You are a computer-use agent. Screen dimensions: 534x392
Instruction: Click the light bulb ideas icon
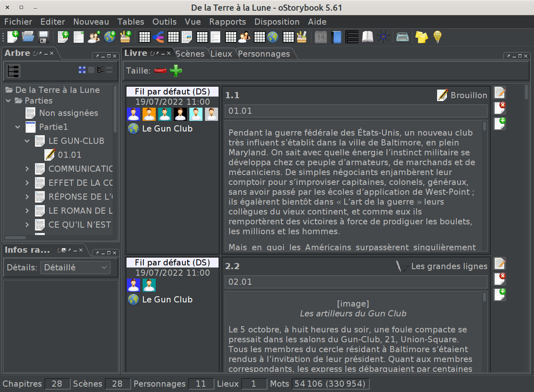coord(437,37)
